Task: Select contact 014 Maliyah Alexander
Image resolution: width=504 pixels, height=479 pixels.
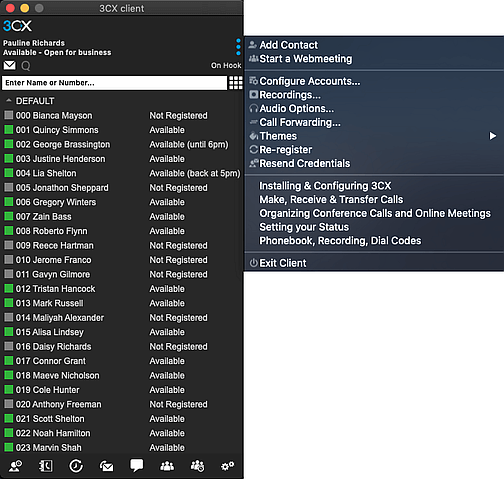Action: tap(122, 318)
